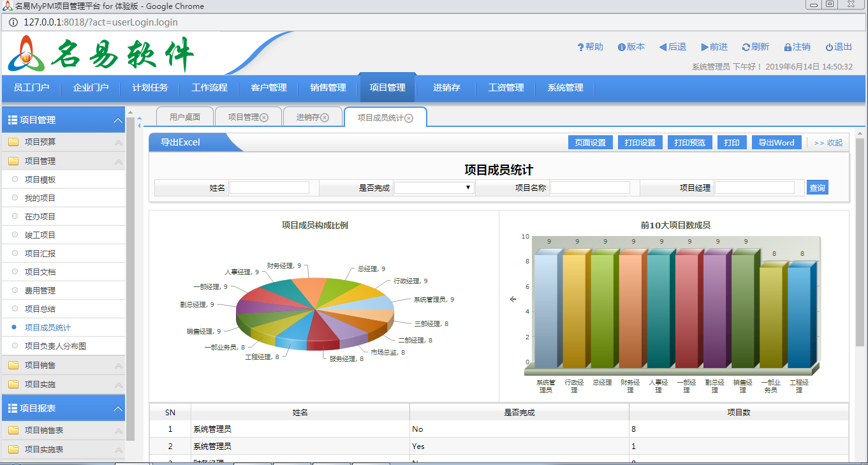
Task: Click the blue 系统管理员 pie slice
Action: (x=375, y=302)
